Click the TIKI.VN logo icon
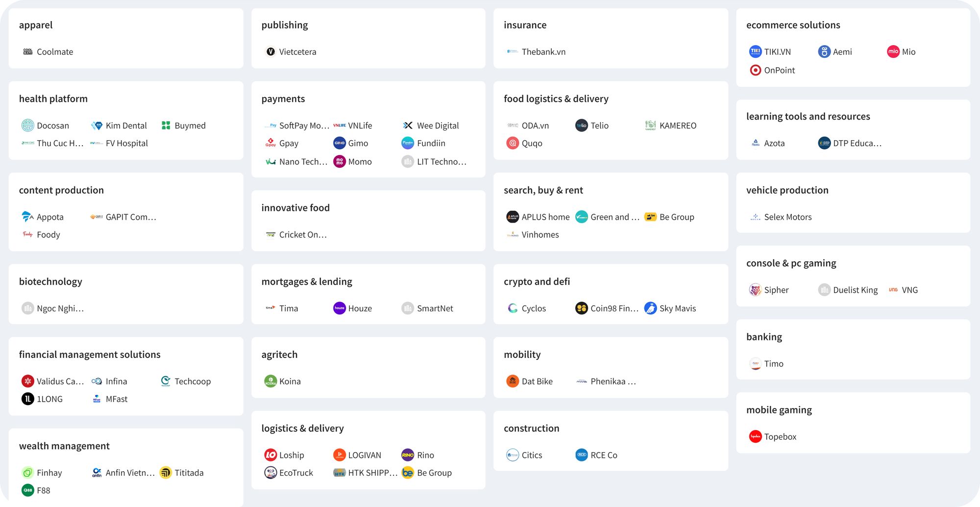 (755, 51)
